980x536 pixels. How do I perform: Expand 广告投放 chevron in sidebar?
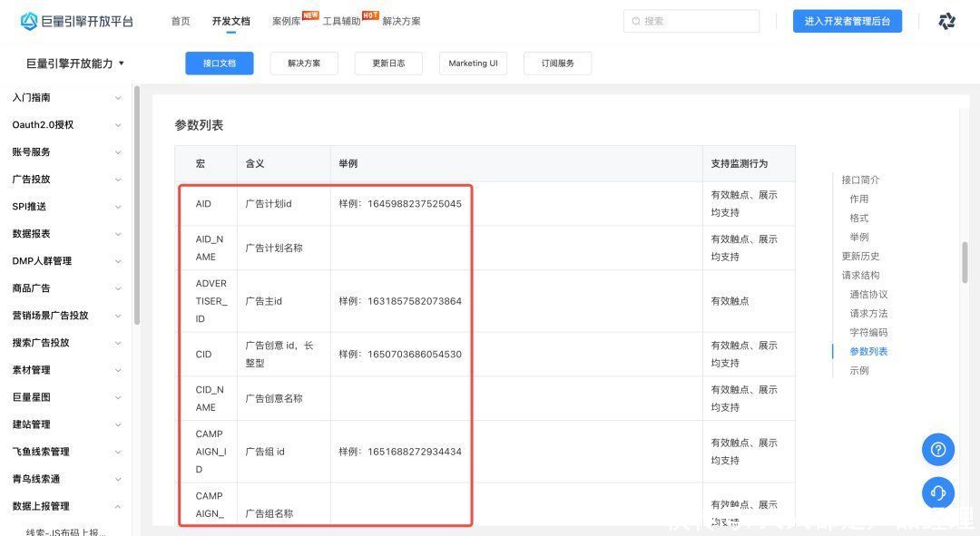pos(118,180)
